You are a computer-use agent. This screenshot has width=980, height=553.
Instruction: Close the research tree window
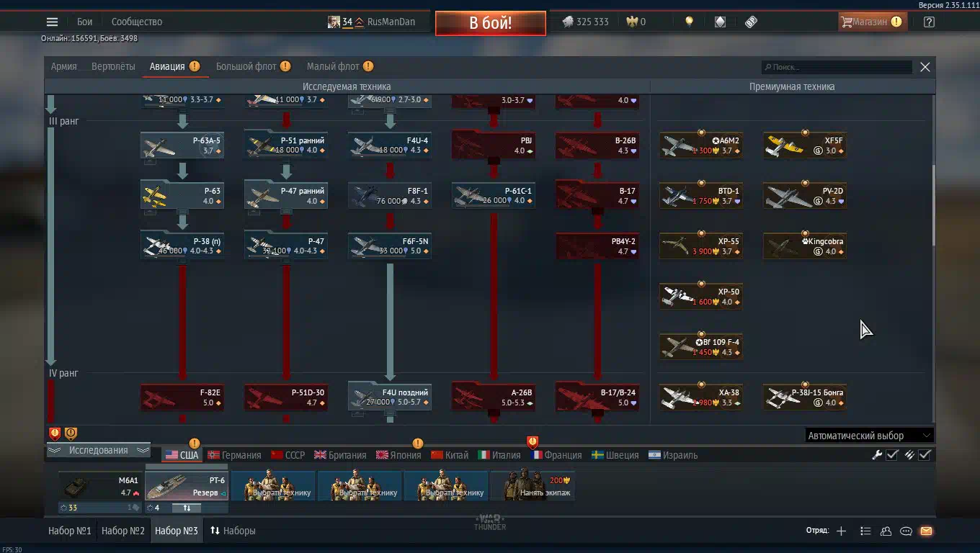(925, 67)
